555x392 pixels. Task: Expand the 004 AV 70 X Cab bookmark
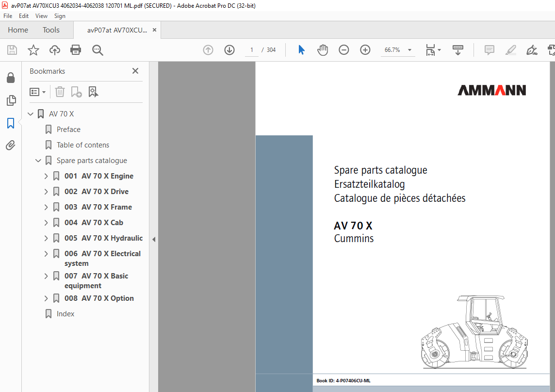point(46,223)
